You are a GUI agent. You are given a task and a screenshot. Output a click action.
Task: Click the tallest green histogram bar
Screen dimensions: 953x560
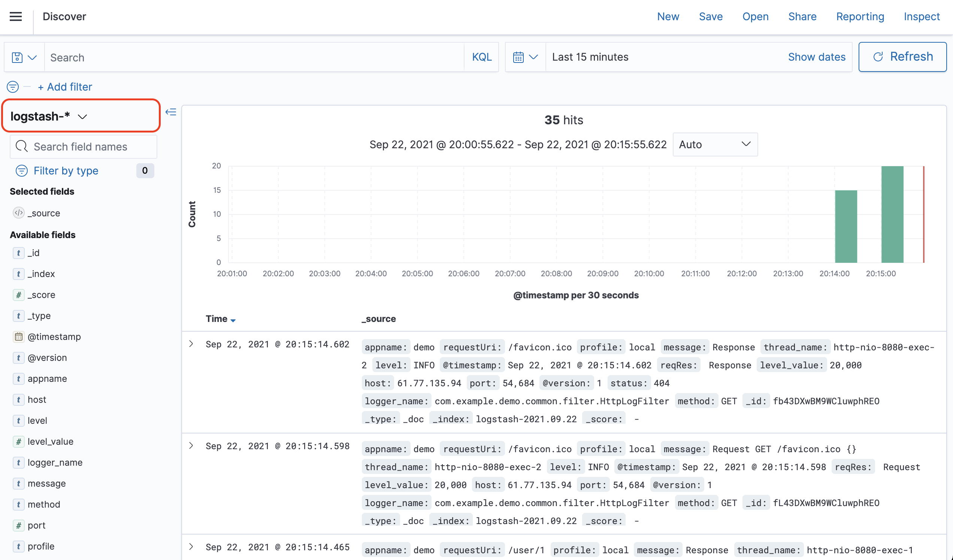pyautogui.click(x=892, y=214)
